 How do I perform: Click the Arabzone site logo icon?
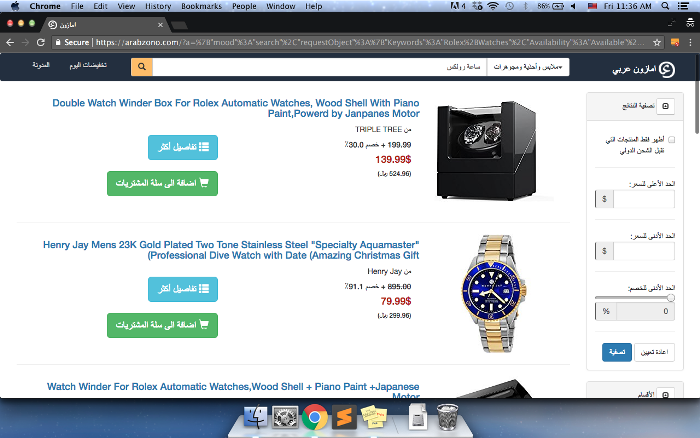click(x=667, y=69)
